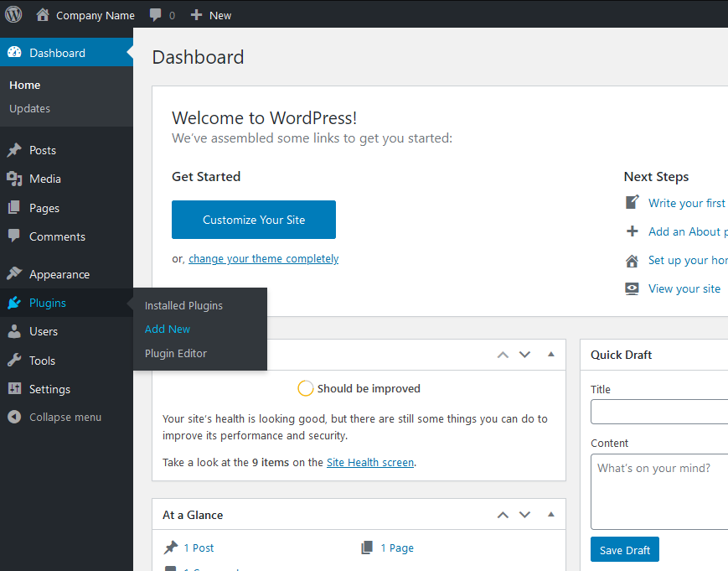Open the Home submenu item
The height and width of the screenshot is (571, 728).
click(24, 85)
